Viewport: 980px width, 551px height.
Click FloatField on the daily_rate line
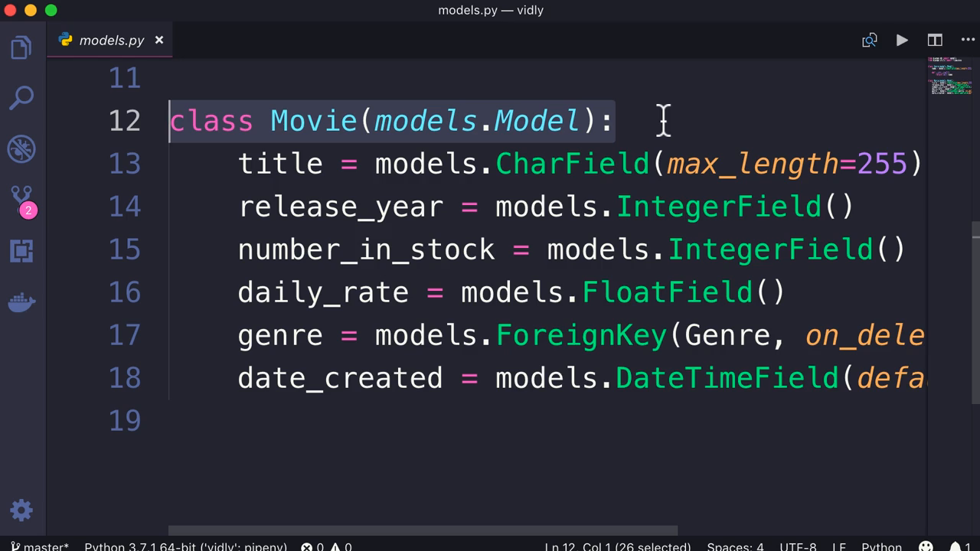[668, 292]
